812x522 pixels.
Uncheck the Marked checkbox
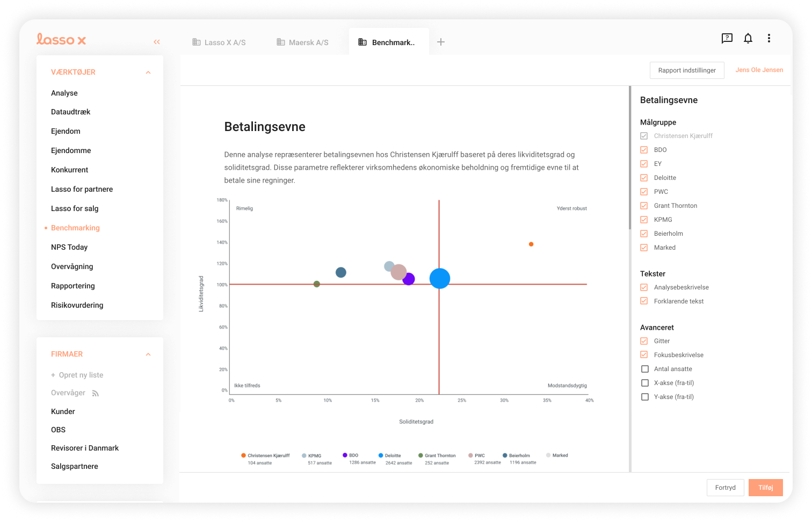(x=644, y=248)
